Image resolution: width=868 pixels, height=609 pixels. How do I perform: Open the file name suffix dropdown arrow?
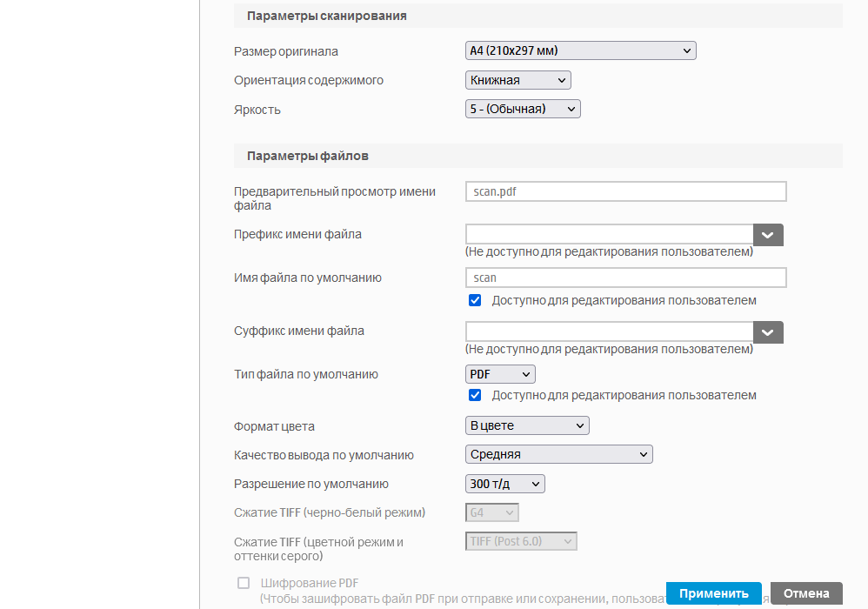point(768,332)
